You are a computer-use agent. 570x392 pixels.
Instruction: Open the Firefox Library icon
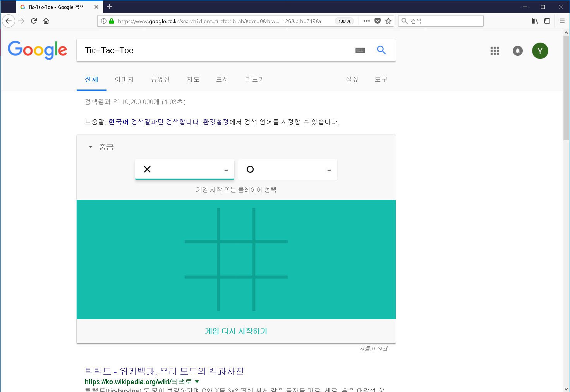pyautogui.click(x=535, y=21)
